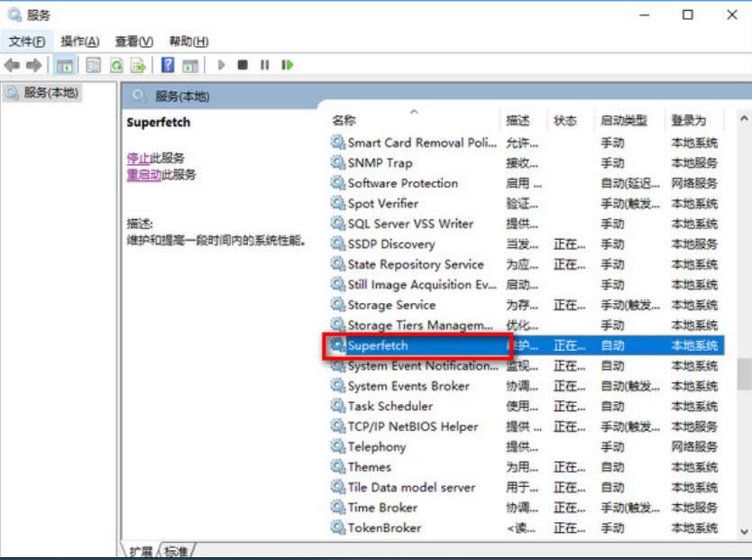Open the 查看(V) menu
The width and height of the screenshot is (752, 560).
[x=132, y=41]
